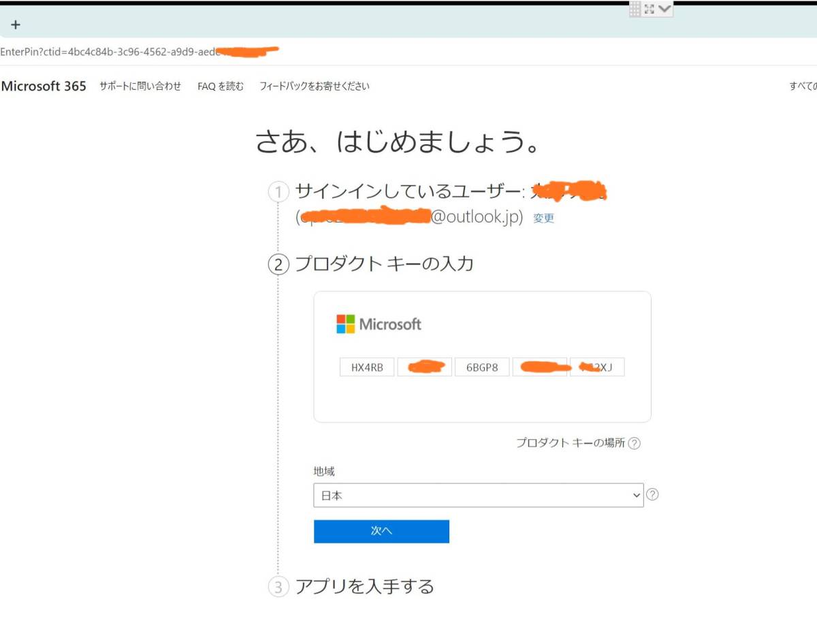Click the プロダクト キーの入力 step heading

click(x=384, y=263)
